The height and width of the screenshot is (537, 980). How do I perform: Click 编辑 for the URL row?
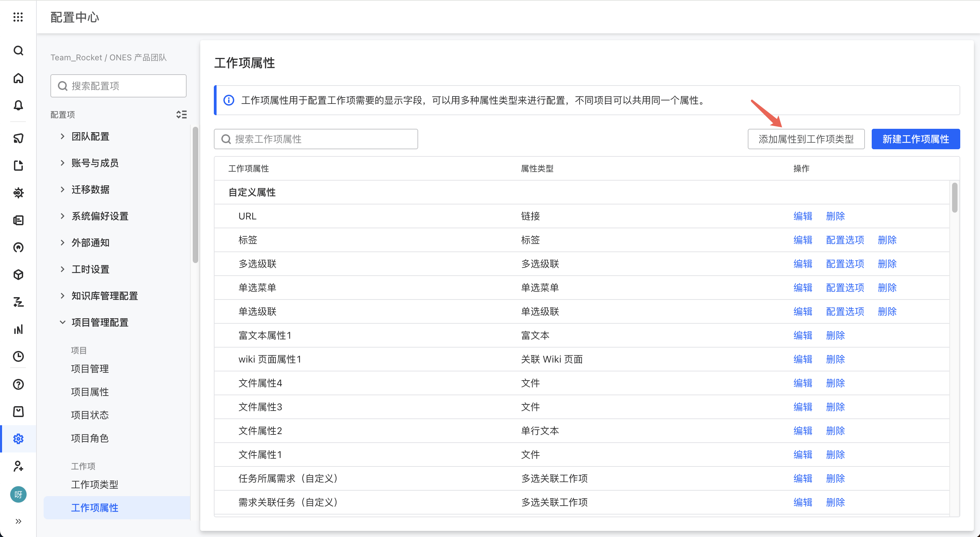click(x=803, y=216)
